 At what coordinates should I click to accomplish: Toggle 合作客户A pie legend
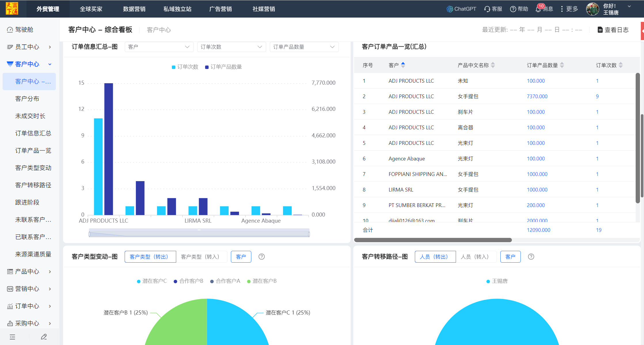coord(225,281)
